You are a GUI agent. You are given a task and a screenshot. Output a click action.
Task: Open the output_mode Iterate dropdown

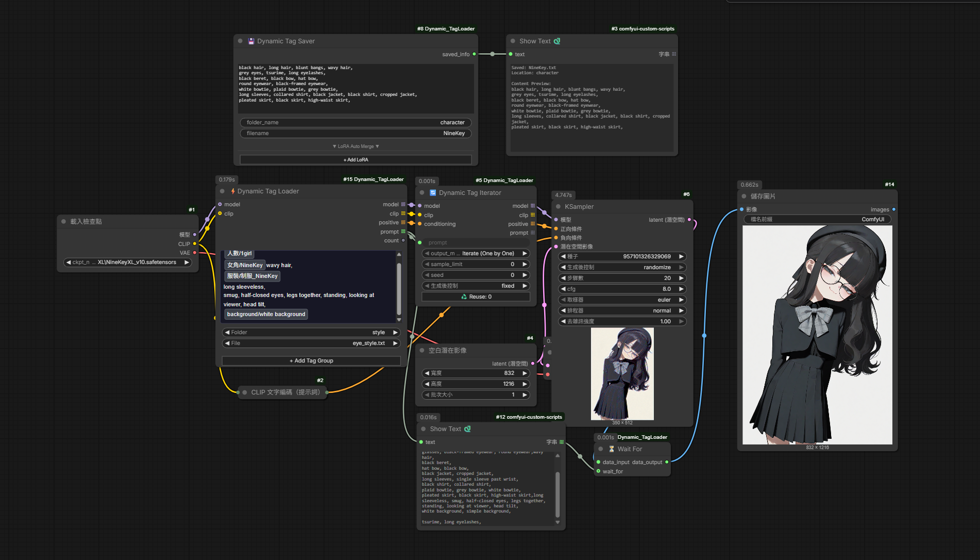[x=476, y=254]
